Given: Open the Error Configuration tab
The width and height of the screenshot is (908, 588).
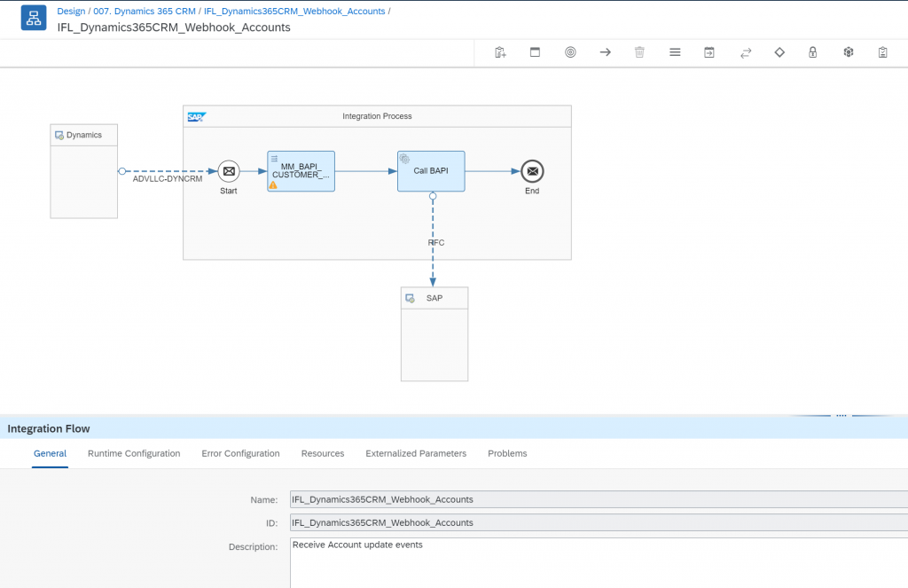Looking at the screenshot, I should 240,453.
